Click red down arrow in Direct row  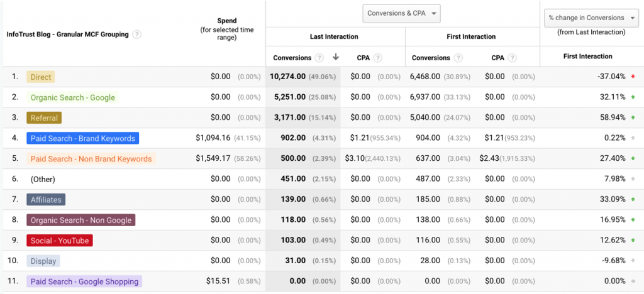click(633, 77)
